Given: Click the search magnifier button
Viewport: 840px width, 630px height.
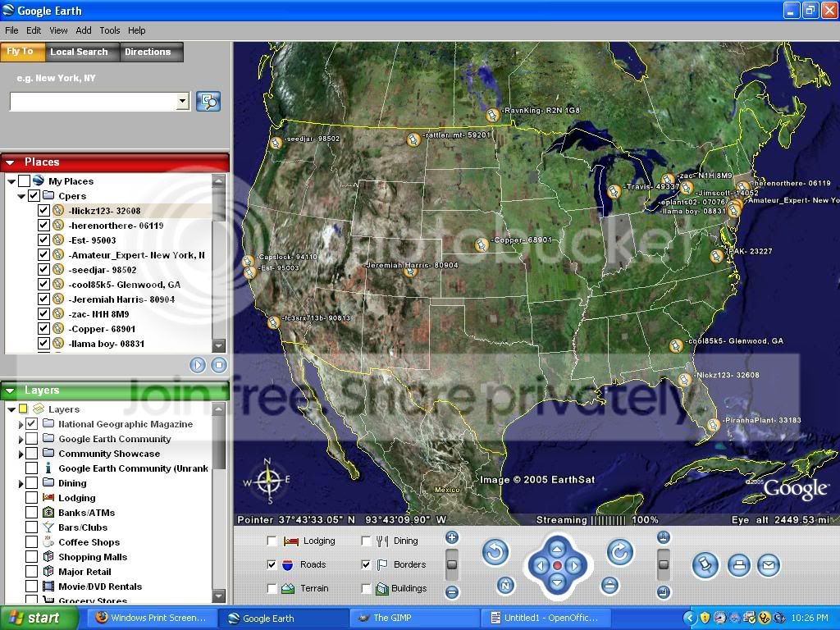Looking at the screenshot, I should [x=208, y=101].
